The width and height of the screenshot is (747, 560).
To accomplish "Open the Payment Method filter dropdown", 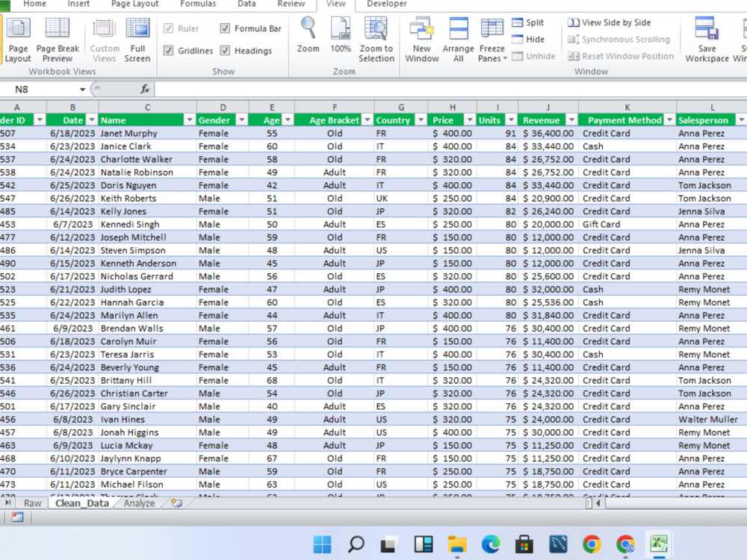I will coord(669,120).
